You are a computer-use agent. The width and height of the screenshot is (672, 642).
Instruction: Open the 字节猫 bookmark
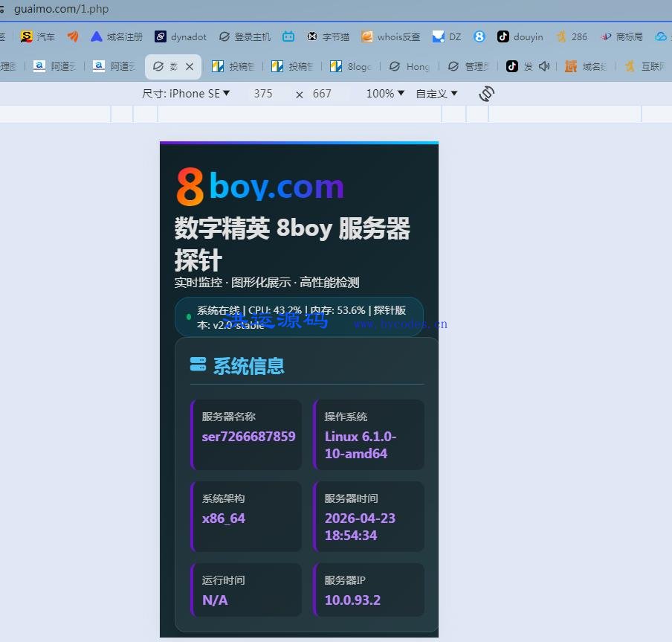(x=329, y=37)
